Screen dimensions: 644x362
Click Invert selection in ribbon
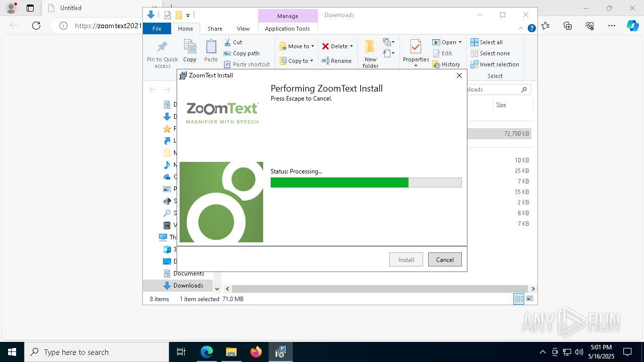tap(495, 64)
